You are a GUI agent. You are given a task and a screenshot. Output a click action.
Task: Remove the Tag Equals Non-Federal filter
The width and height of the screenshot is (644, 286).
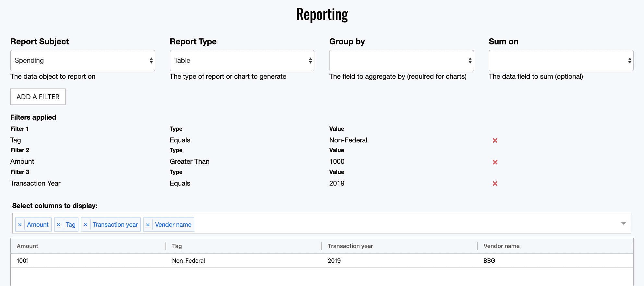point(495,140)
